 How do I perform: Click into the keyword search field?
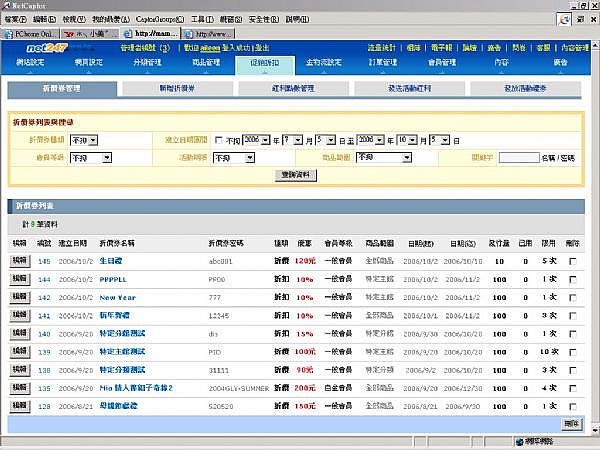tap(519, 158)
